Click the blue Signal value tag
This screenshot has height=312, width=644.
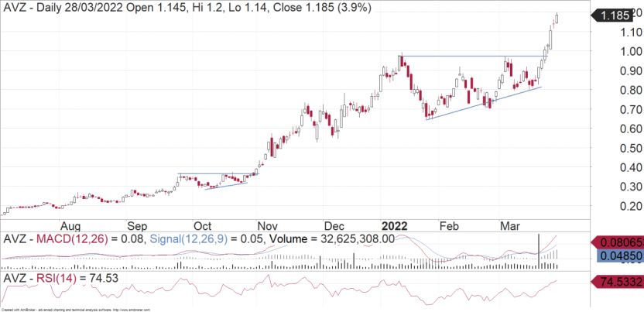[x=617, y=255]
